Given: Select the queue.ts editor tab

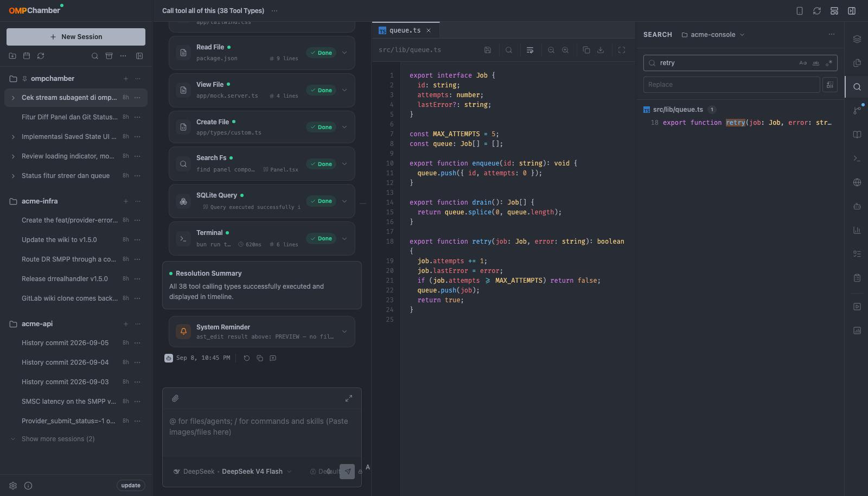Looking at the screenshot, I should coord(405,30).
